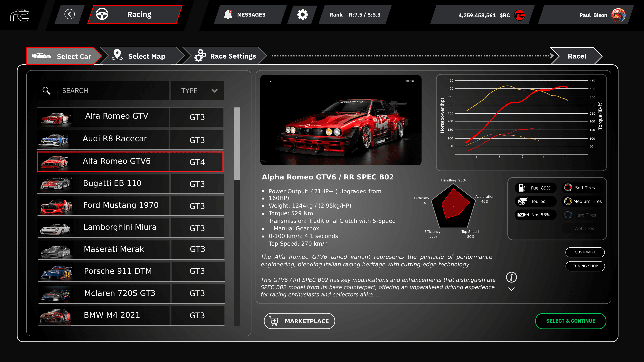Click the car icon in Select Car step
The height and width of the screenshot is (362, 644).
coord(41,56)
